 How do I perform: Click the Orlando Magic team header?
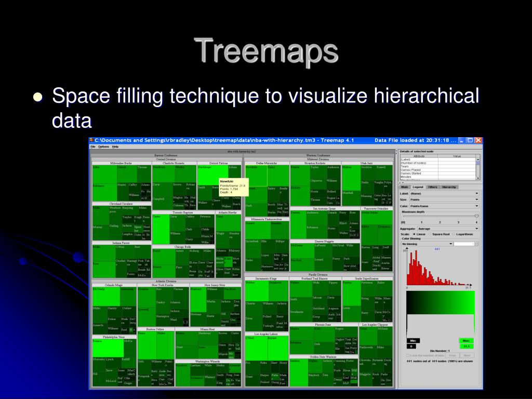114,285
